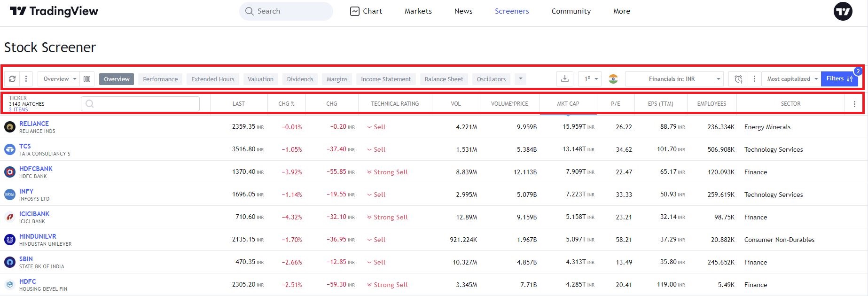Image resolution: width=868 pixels, height=296 pixels.
Task: Export screener results with the download icon
Action: (x=565, y=79)
